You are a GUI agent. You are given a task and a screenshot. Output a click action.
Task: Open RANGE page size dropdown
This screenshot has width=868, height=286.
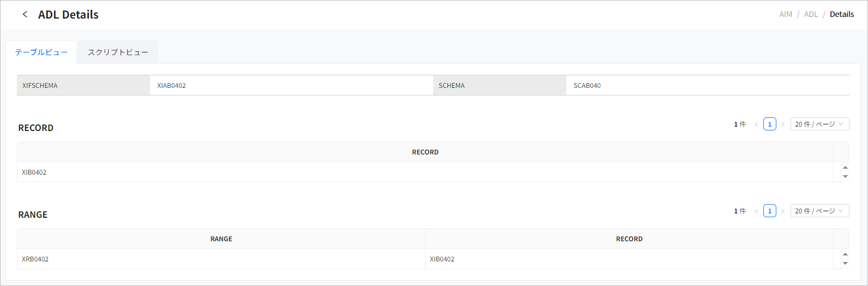pos(819,211)
